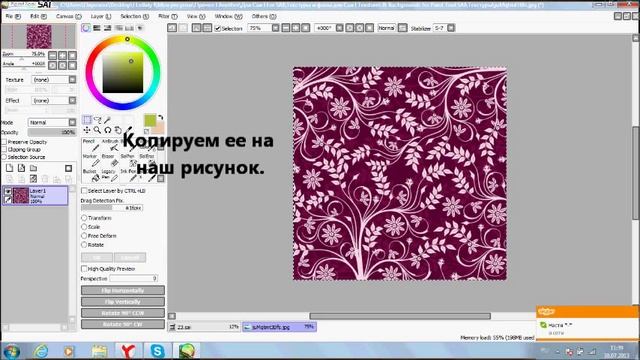Click the Deselect toolbar icon
The width and height of the screenshot is (640, 360).
pyautogui.click(x=196, y=28)
